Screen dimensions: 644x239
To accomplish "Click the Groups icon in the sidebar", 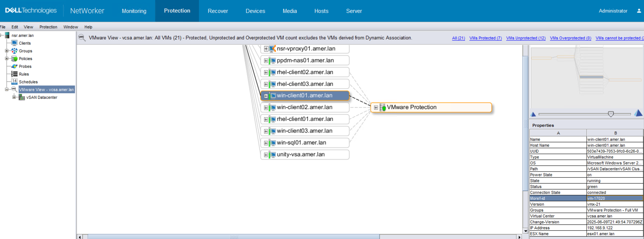I will coord(14,51).
